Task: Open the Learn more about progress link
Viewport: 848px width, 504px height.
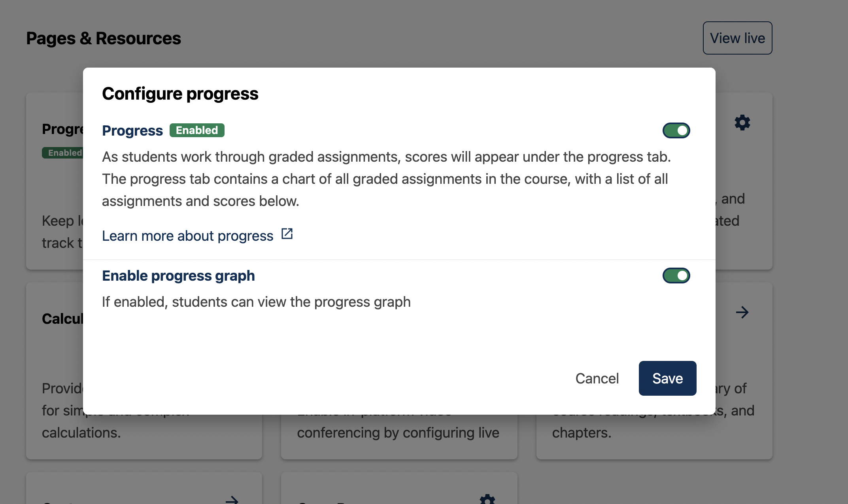Action: click(187, 236)
